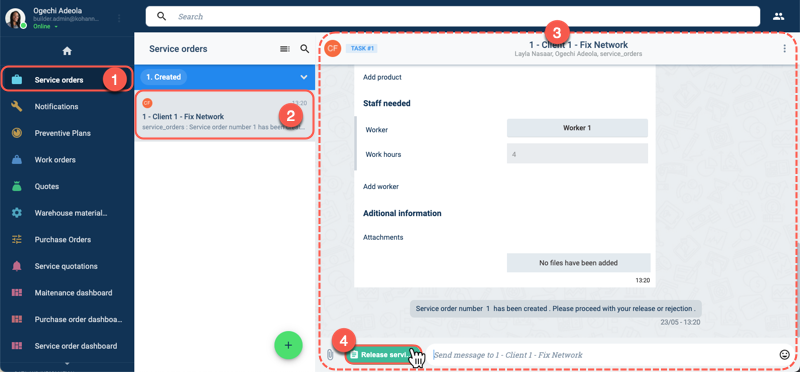The height and width of the screenshot is (372, 800).
Task: Click the Quotes money bag icon
Action: click(17, 186)
